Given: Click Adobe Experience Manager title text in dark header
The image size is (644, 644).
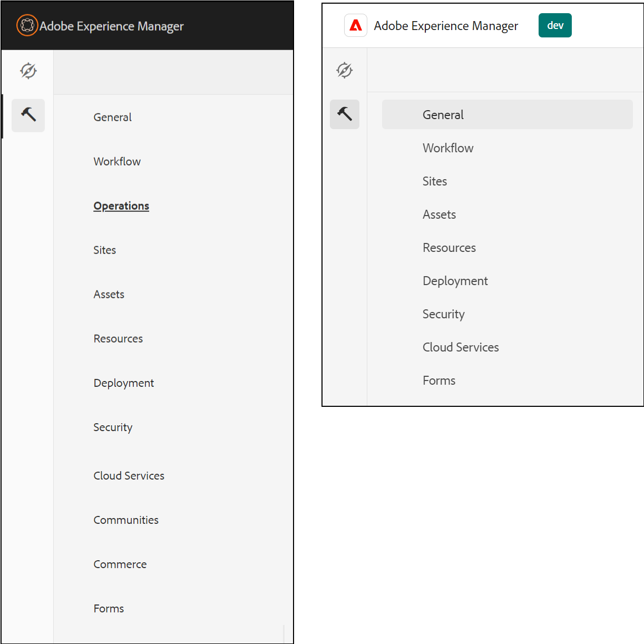Looking at the screenshot, I should coord(112,26).
